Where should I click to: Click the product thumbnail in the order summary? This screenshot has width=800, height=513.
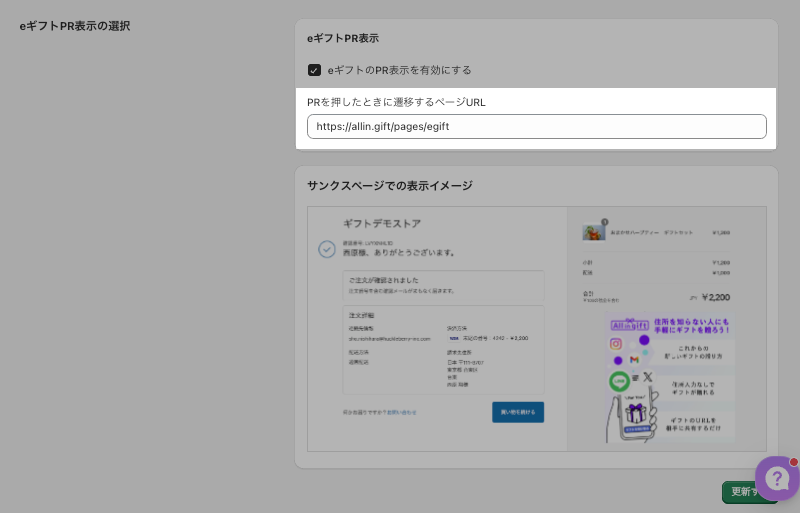[x=594, y=232]
